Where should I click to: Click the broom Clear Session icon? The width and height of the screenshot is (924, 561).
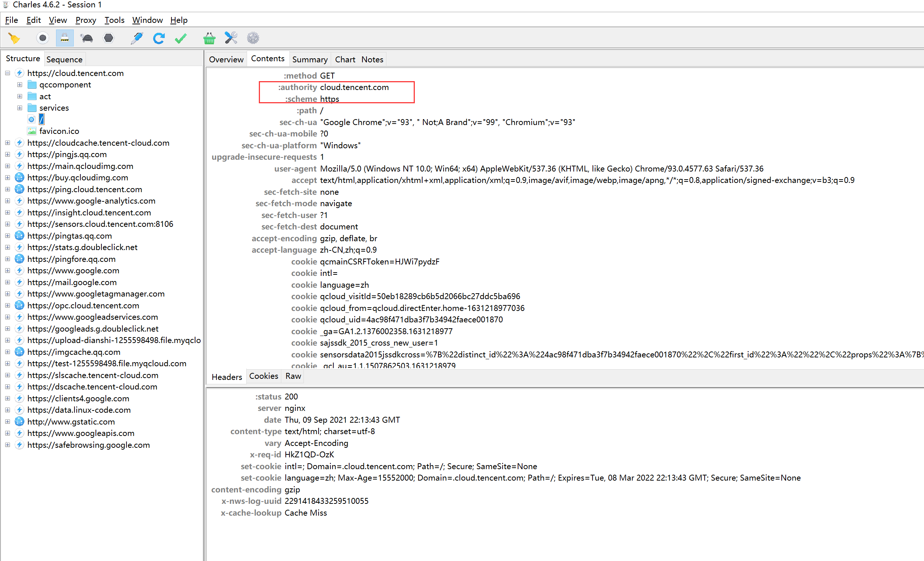[14, 38]
